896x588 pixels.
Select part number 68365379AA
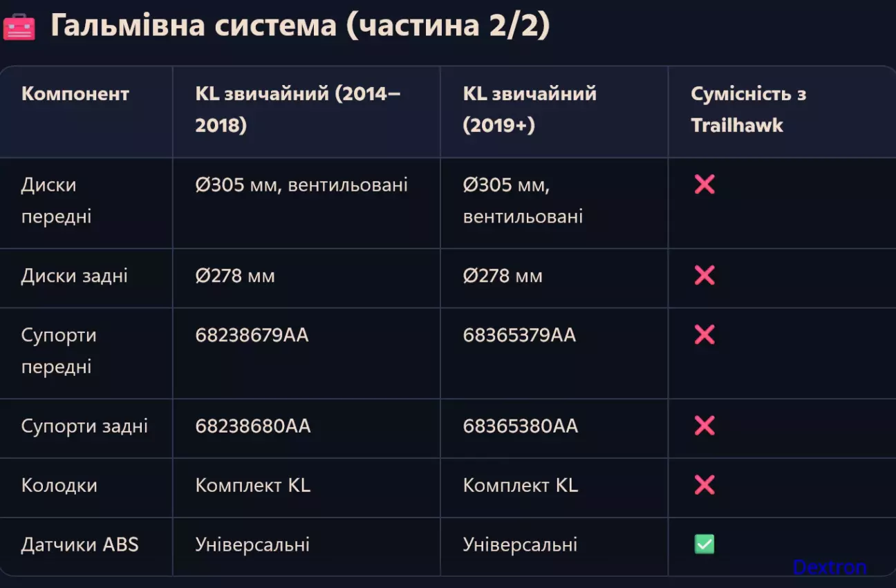[x=519, y=335]
